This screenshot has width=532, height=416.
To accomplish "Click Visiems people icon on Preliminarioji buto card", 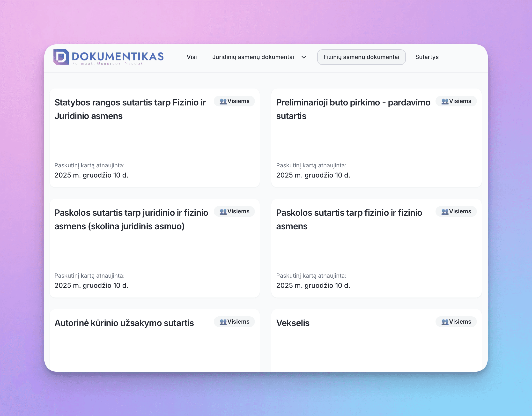I will click(x=444, y=101).
